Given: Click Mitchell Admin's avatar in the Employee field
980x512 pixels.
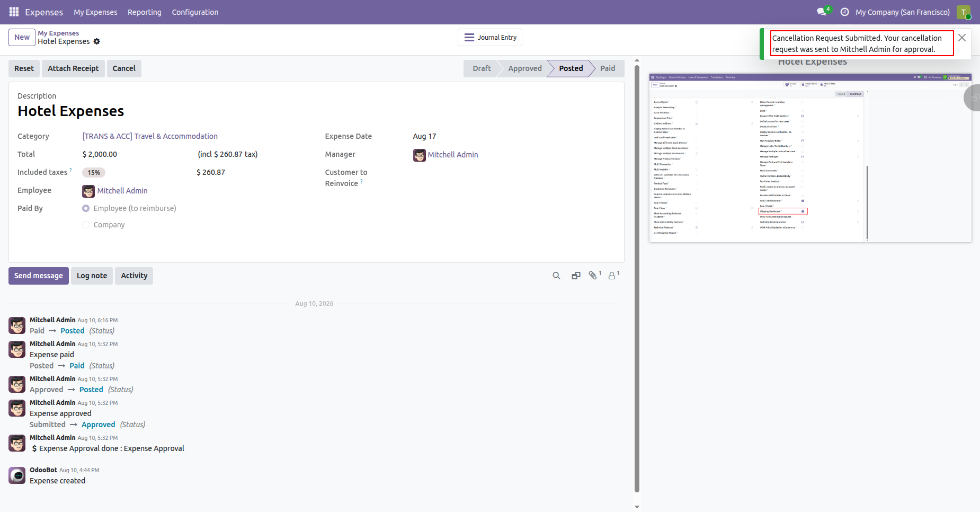Looking at the screenshot, I should (x=88, y=191).
